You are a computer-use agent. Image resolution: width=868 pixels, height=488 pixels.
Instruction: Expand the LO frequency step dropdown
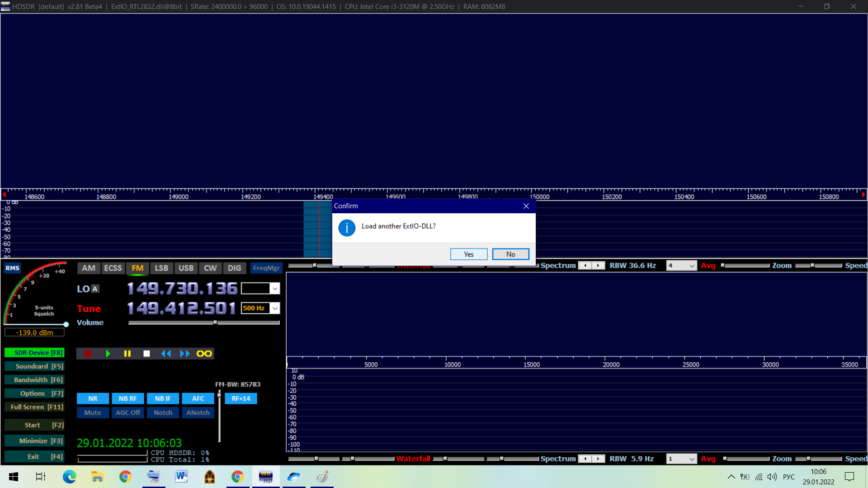coord(275,288)
